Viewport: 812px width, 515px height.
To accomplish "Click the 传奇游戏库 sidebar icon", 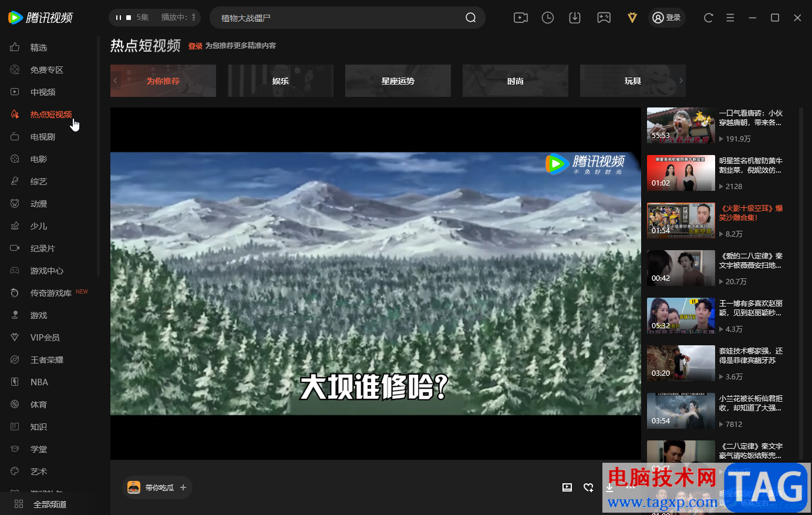I will coord(15,293).
